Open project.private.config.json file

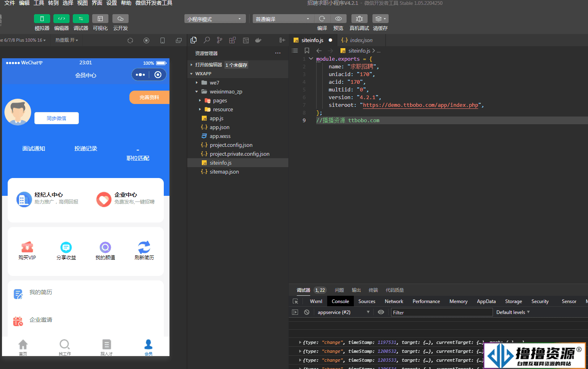238,154
